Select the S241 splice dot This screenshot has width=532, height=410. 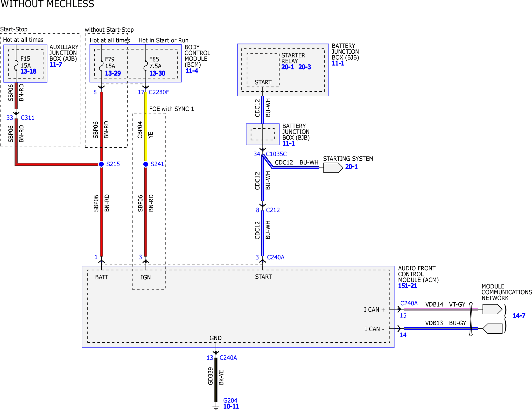tap(146, 164)
